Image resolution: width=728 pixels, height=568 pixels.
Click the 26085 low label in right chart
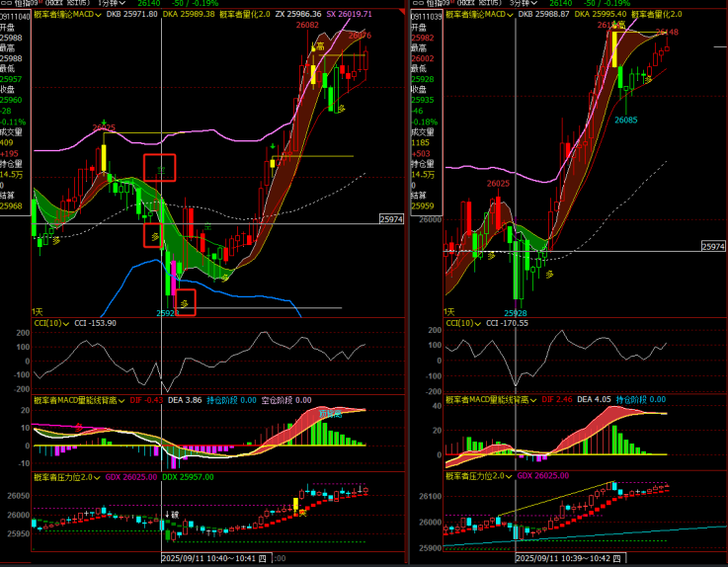[625, 120]
